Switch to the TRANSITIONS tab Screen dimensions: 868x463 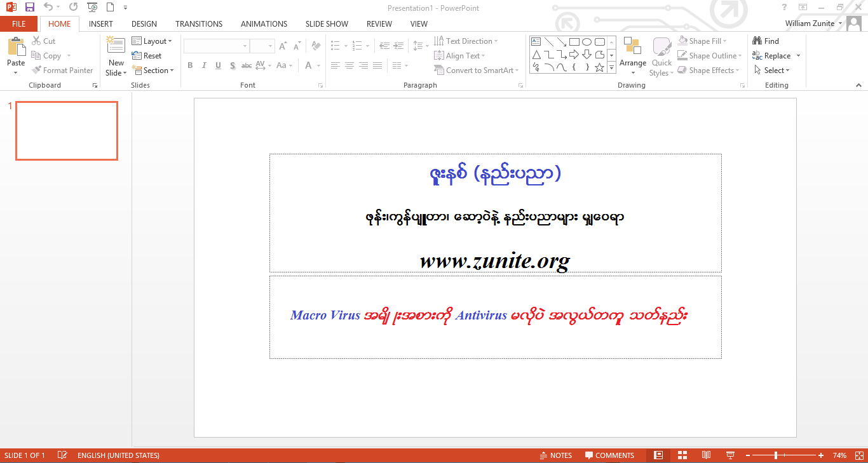tap(199, 24)
